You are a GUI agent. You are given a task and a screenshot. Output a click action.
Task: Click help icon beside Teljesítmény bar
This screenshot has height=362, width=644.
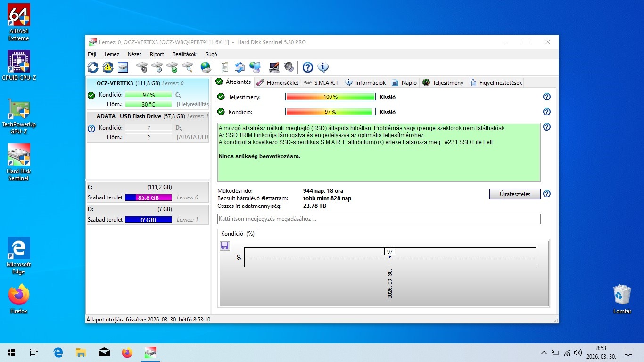[x=547, y=97]
